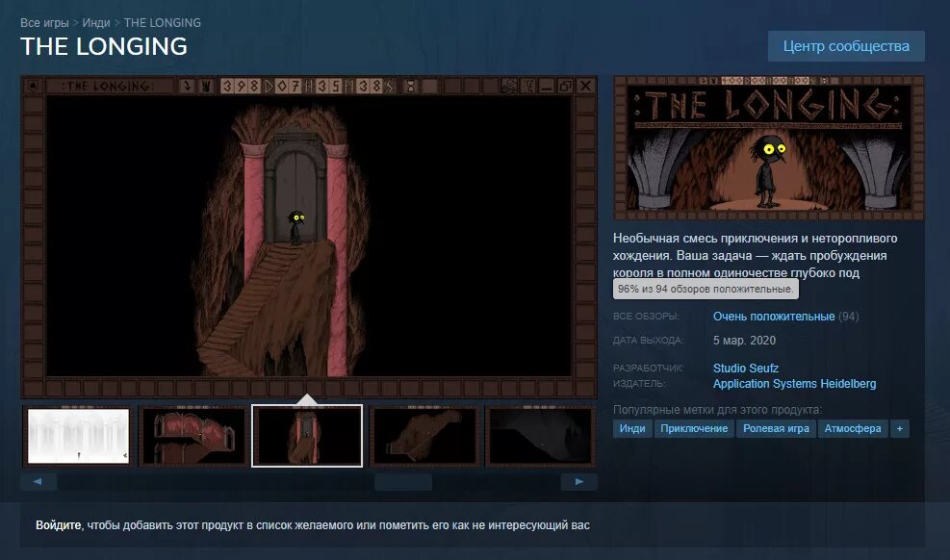Select the red cave hall thumbnail

[193, 436]
